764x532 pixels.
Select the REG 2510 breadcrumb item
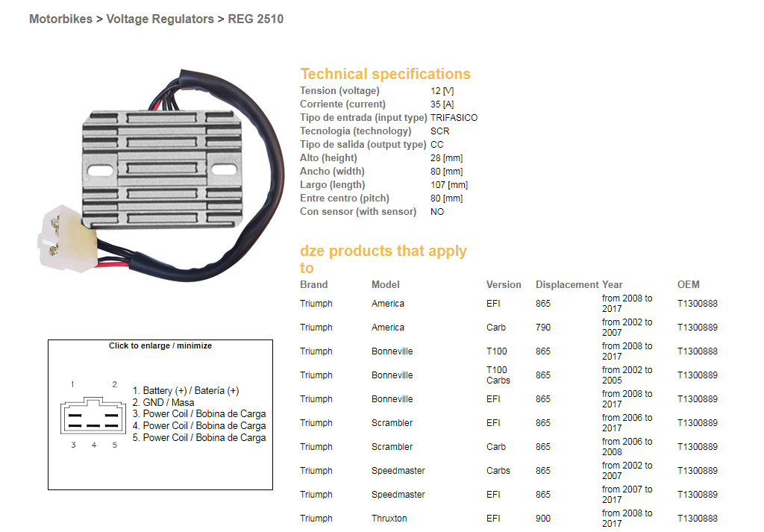click(255, 19)
